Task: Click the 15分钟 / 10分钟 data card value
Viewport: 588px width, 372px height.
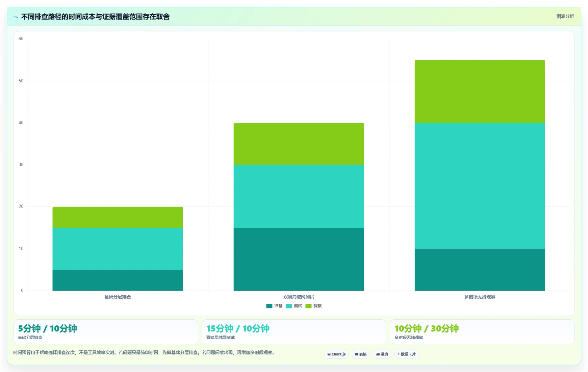Action: 238,328
